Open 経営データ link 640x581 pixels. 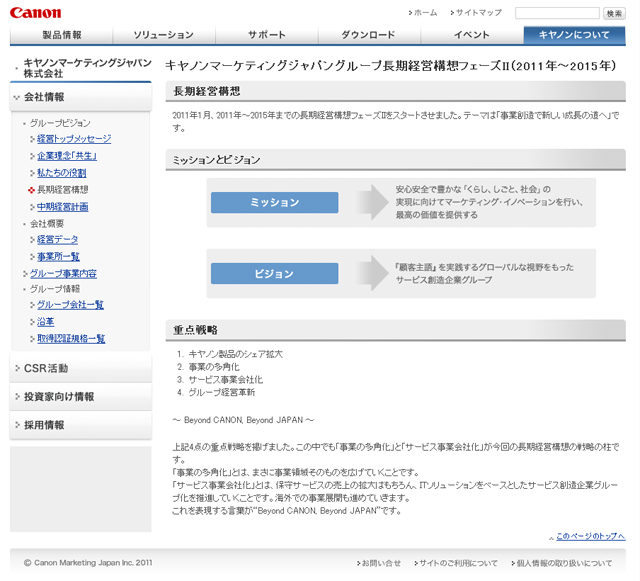[x=58, y=240]
